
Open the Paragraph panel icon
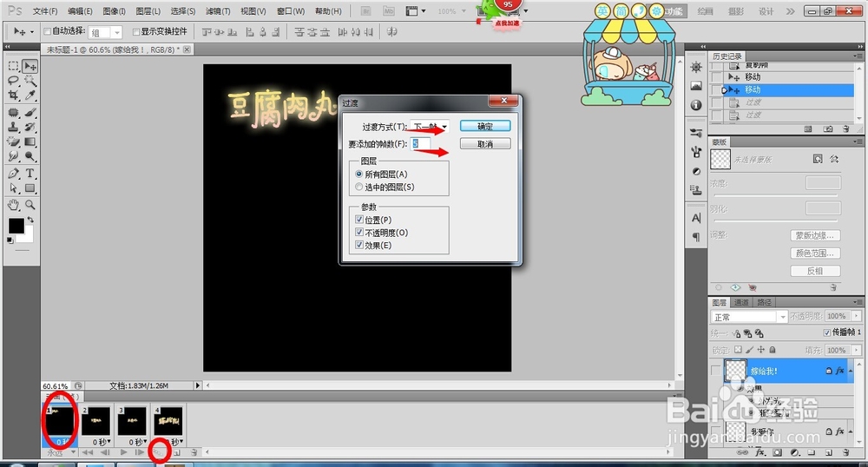click(x=696, y=237)
